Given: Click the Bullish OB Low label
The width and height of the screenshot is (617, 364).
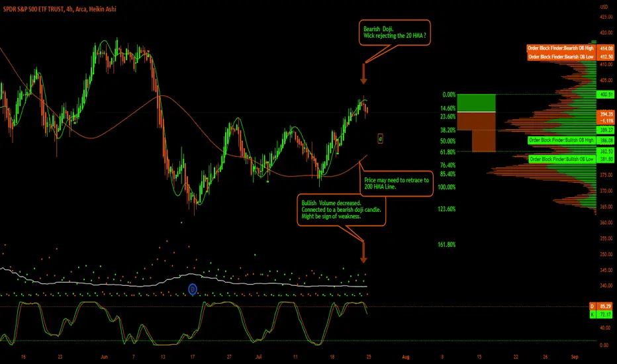Looking at the screenshot, I should pos(561,159).
